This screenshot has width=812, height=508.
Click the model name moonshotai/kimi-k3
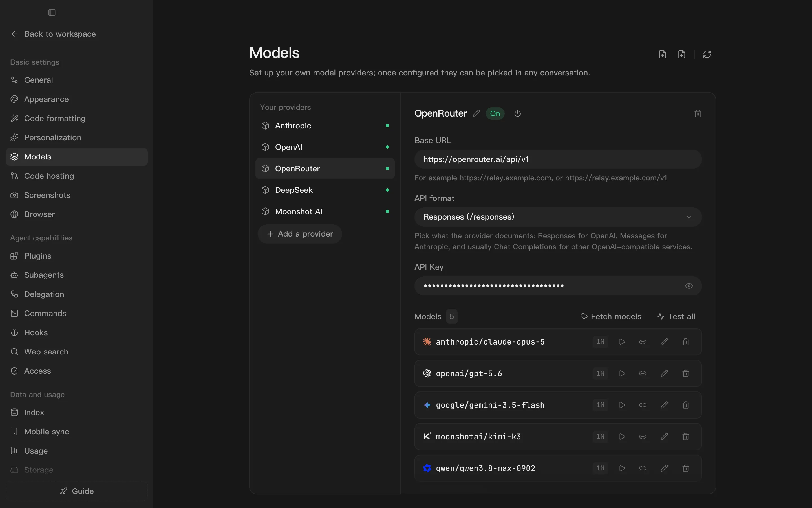[478, 437]
